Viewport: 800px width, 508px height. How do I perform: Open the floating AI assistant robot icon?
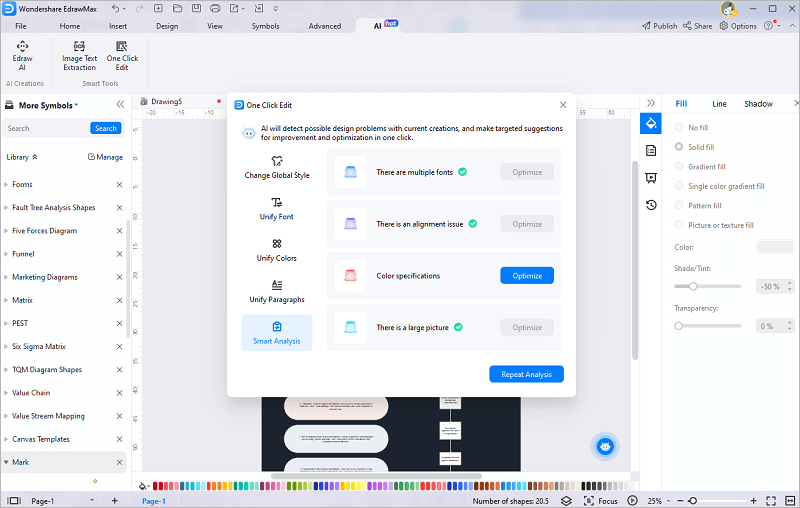604,447
